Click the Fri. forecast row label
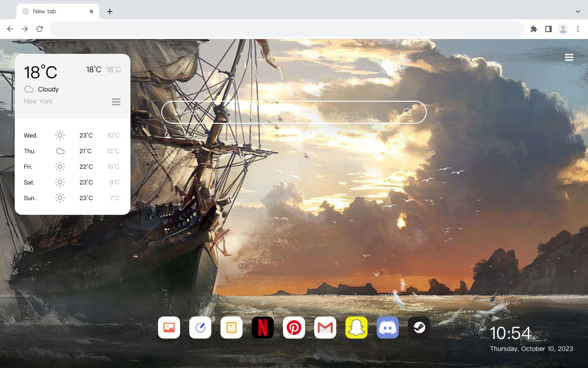Image resolution: width=588 pixels, height=368 pixels. point(28,167)
